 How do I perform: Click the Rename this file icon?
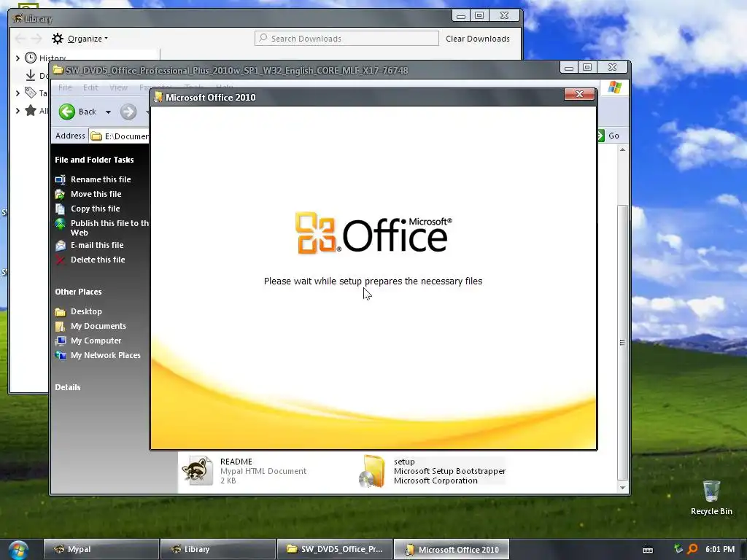tap(60, 179)
